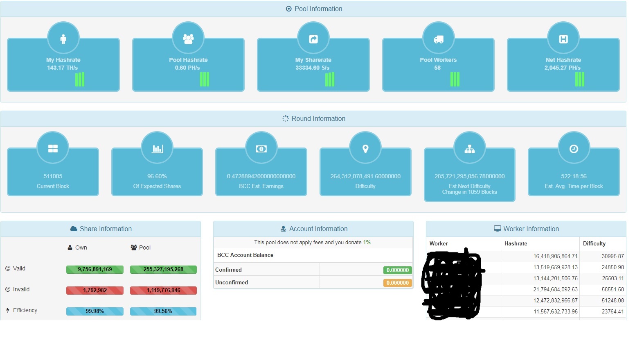Click the 522:18:56 time per block value
Screen dimensions: 644x345
[574, 176]
